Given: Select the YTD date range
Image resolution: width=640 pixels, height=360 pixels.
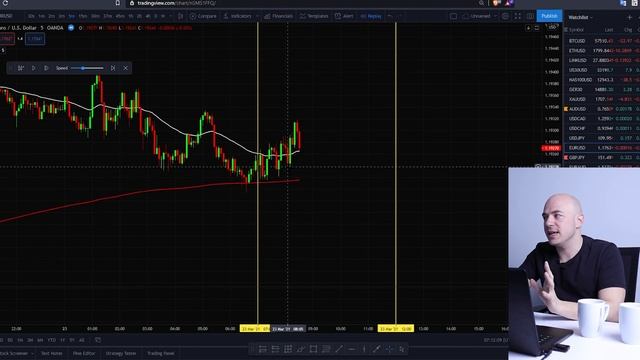Looking at the screenshot, I should coord(51,340).
